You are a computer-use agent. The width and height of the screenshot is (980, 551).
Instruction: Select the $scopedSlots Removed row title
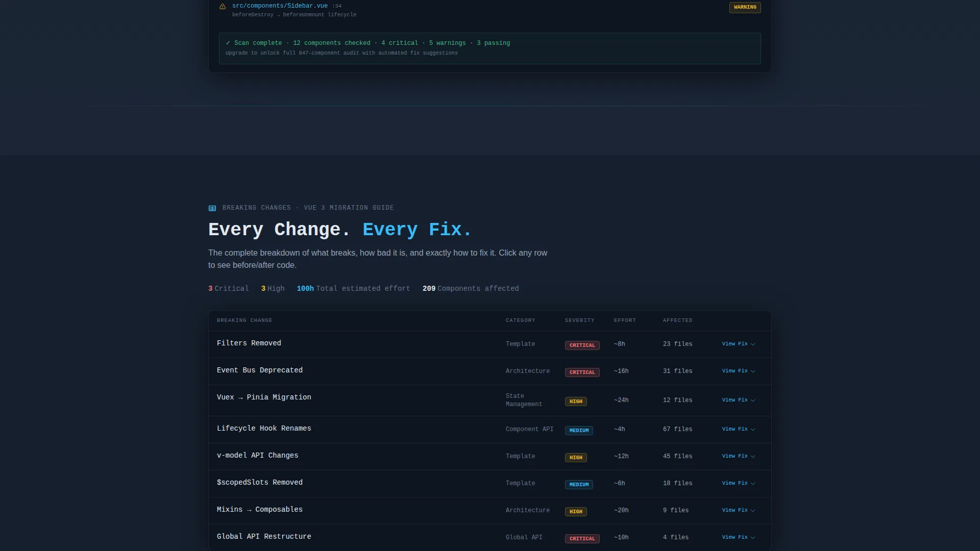[x=260, y=483]
